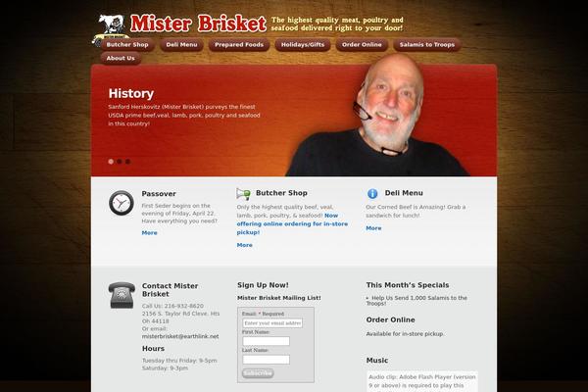Click the Call Us phone number text
The image size is (588, 392).
[172, 306]
